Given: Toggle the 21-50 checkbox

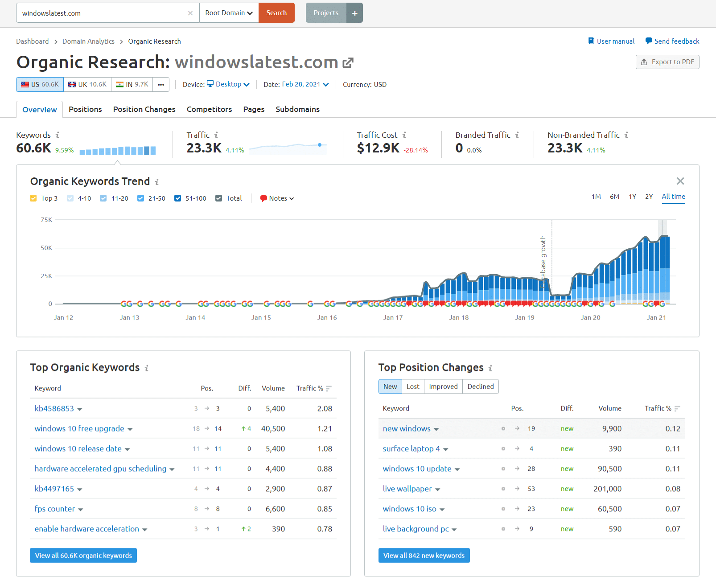Looking at the screenshot, I should coord(140,198).
